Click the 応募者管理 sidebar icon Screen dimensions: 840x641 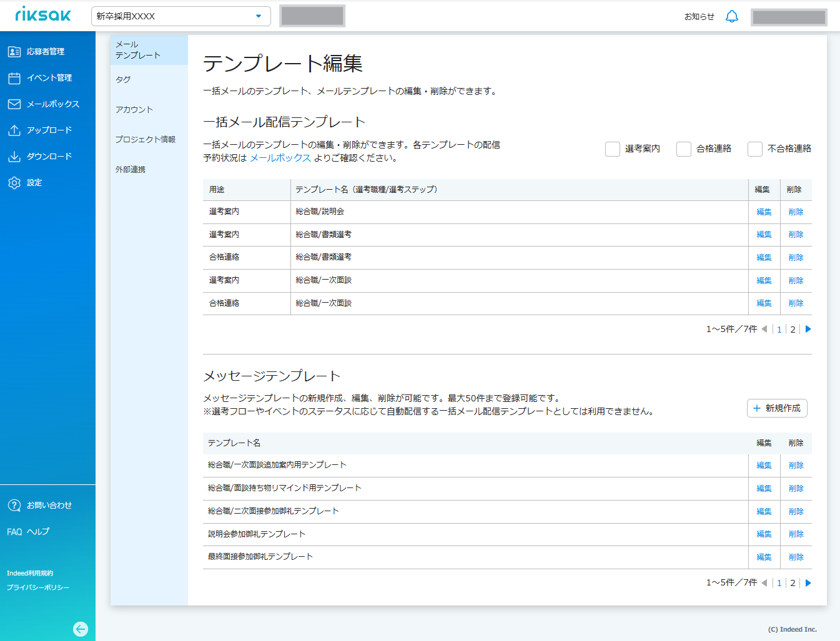(14, 52)
